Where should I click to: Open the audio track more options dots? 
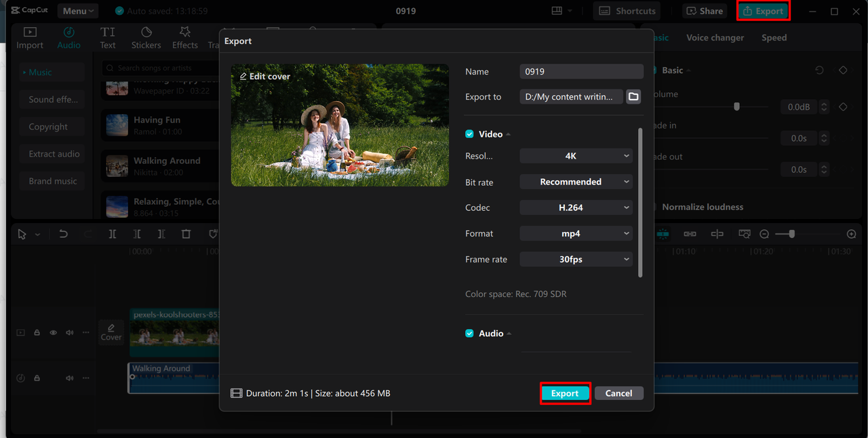tap(86, 378)
